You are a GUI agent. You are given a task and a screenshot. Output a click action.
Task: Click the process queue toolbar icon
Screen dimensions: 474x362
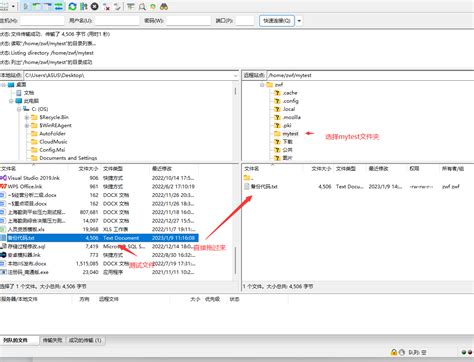pos(84,6)
